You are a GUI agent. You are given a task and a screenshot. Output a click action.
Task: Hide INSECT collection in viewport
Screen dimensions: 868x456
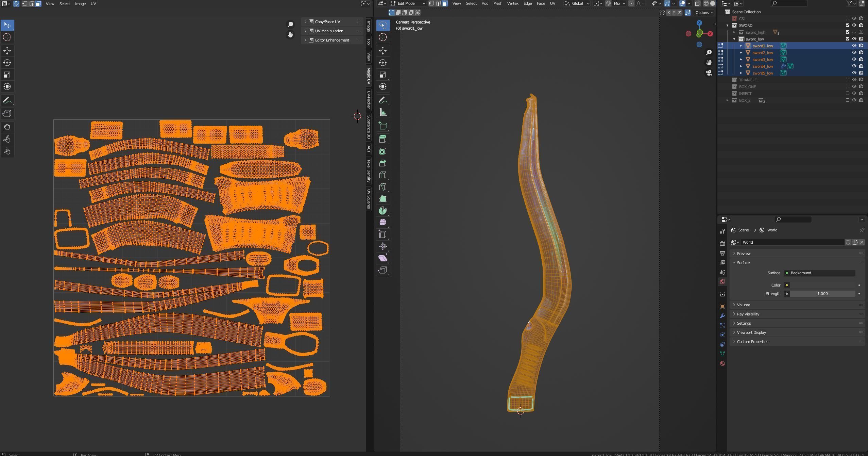pos(854,93)
